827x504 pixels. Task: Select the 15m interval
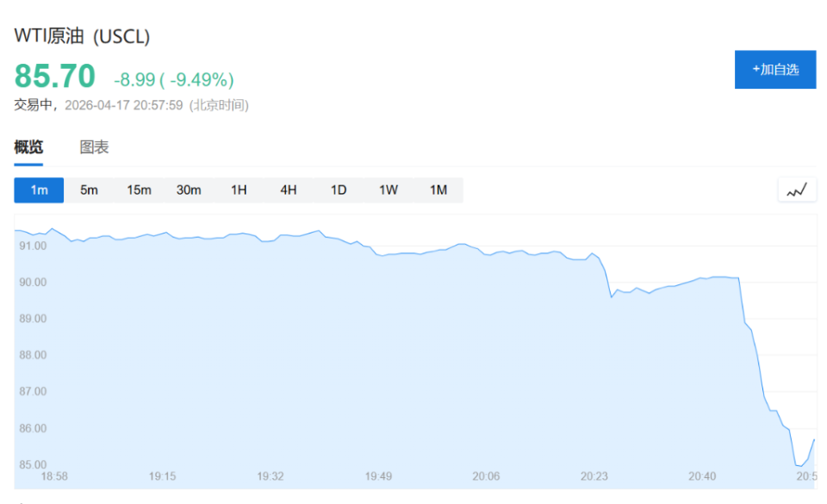click(x=139, y=190)
